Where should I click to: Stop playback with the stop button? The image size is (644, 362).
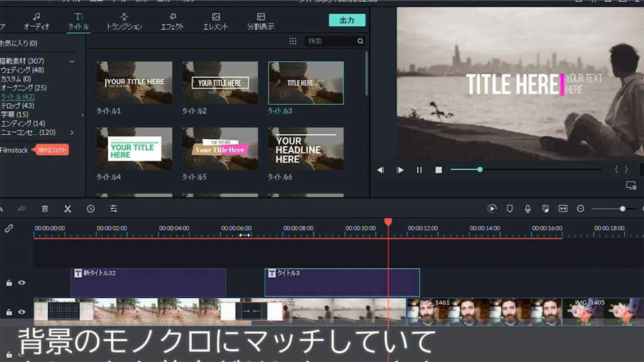click(x=438, y=170)
